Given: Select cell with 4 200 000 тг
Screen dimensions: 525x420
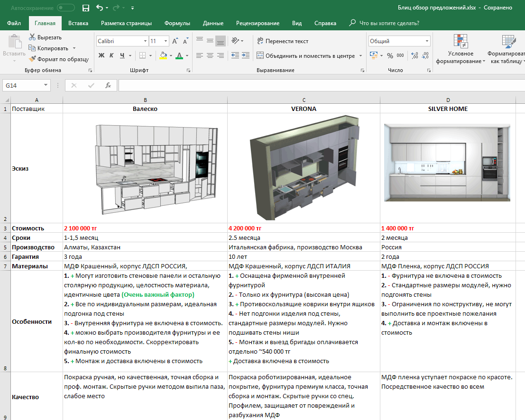Looking at the screenshot, I should (x=304, y=228).
